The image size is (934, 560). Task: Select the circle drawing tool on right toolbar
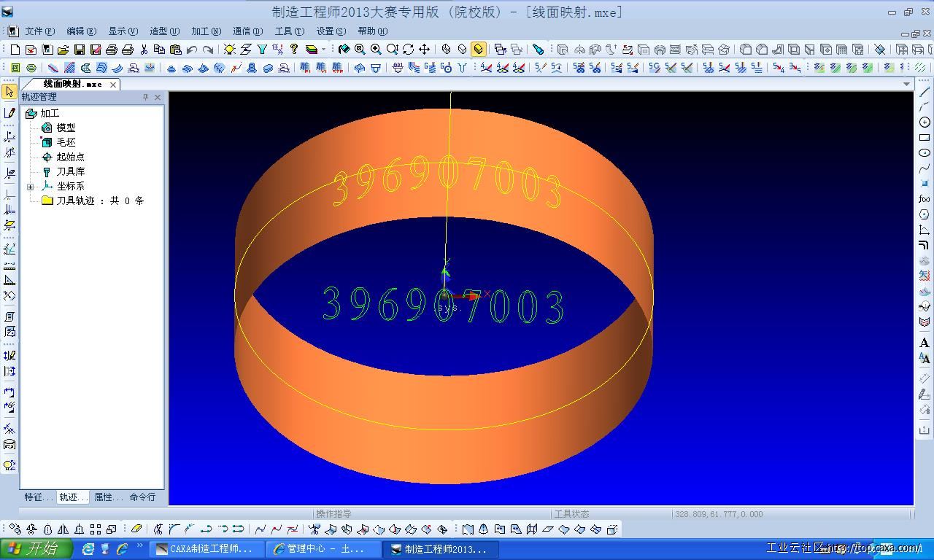pyautogui.click(x=925, y=122)
